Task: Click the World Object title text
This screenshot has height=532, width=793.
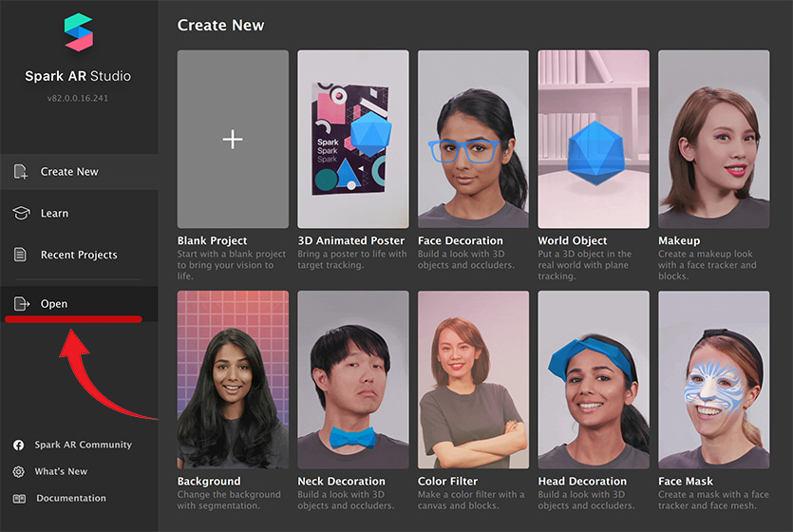Action: click(x=573, y=240)
